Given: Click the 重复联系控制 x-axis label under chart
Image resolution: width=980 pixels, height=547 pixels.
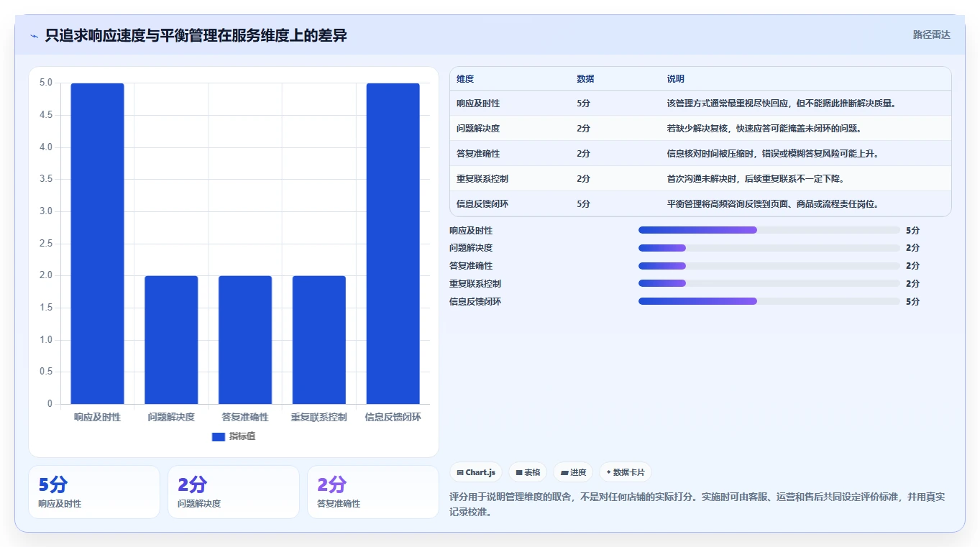Looking at the screenshot, I should click(319, 417).
